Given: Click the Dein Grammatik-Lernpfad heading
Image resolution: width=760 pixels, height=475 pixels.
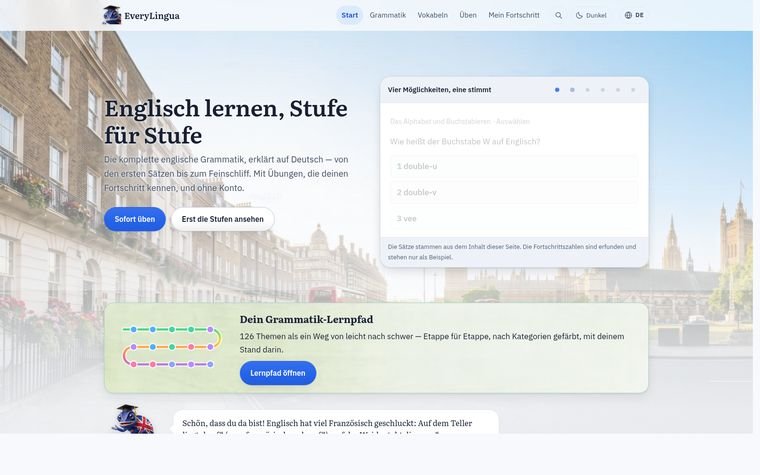Looking at the screenshot, I should (306, 319).
